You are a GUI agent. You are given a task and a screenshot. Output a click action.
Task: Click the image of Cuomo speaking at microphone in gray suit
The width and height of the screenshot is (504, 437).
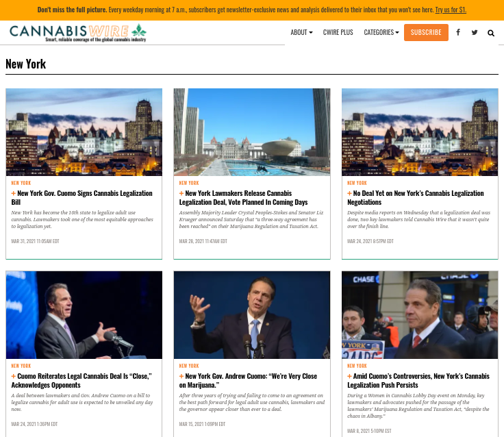84,315
